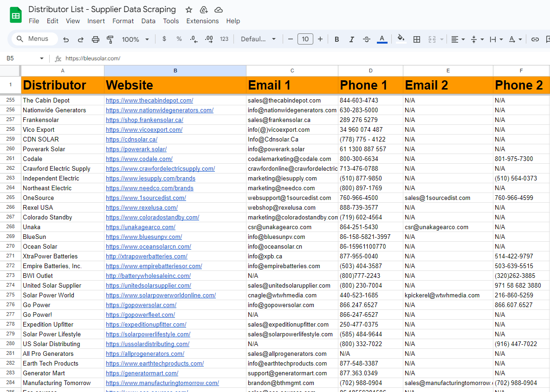The width and height of the screenshot is (550, 392).
Task: Select the Expedition Upfitter cell
Action: tap(63, 325)
